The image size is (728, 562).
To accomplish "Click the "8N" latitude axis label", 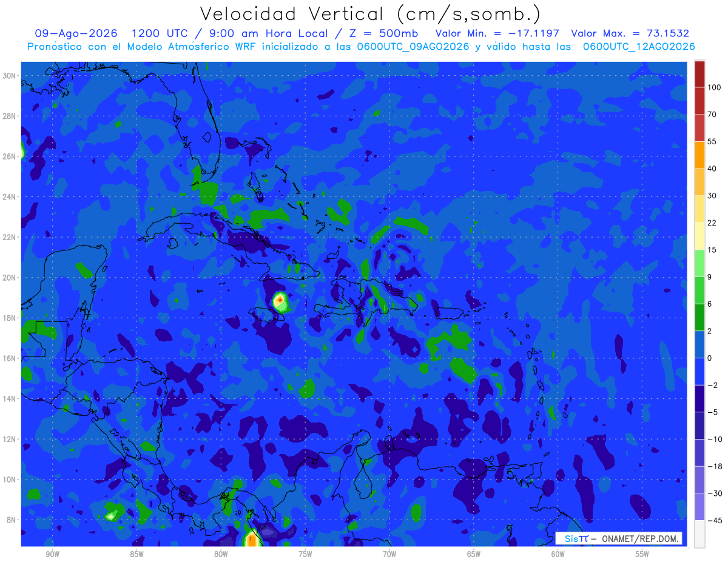I will 12,520.
